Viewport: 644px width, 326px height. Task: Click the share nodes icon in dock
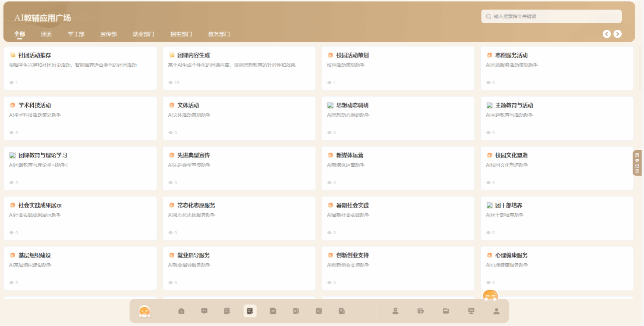[x=318, y=311]
